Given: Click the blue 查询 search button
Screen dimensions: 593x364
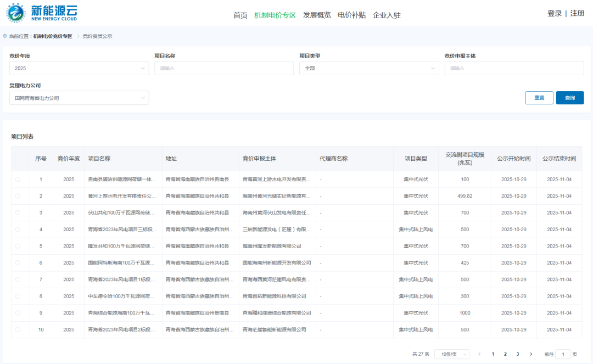Looking at the screenshot, I should pos(569,97).
